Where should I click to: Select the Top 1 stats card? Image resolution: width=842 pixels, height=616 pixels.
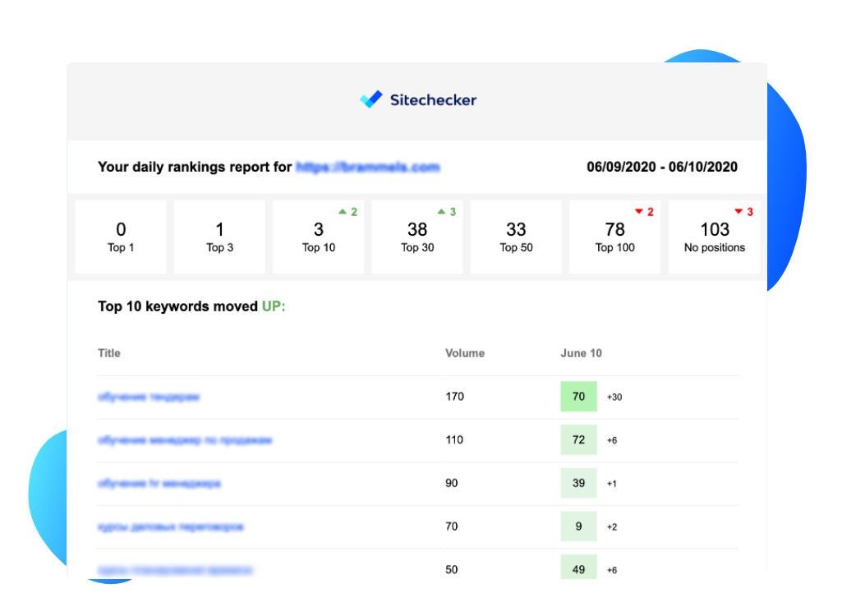pyautogui.click(x=121, y=237)
